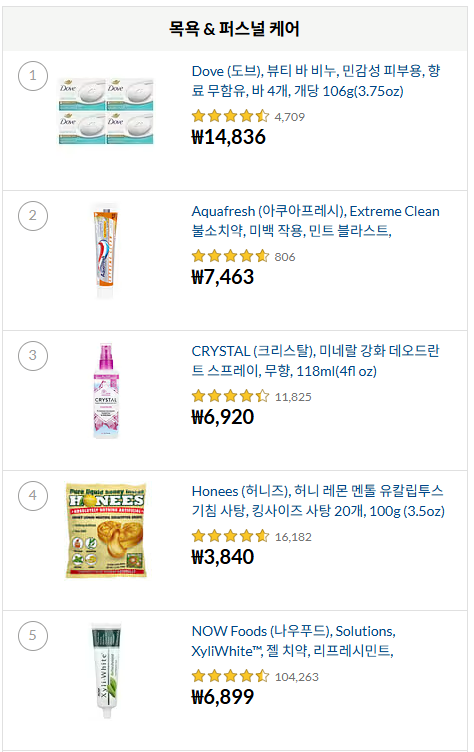Click the Dove 뷰티 바 비누 title link
This screenshot has width=474, height=752.
(316, 81)
